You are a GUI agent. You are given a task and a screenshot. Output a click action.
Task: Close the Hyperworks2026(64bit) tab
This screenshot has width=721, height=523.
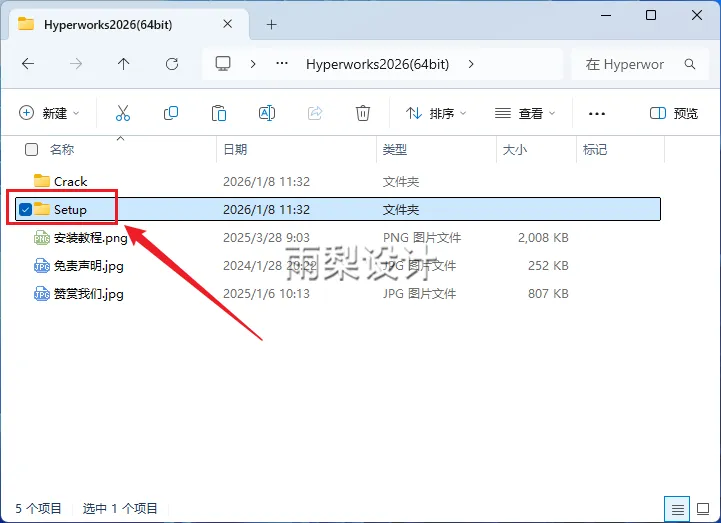click(228, 24)
